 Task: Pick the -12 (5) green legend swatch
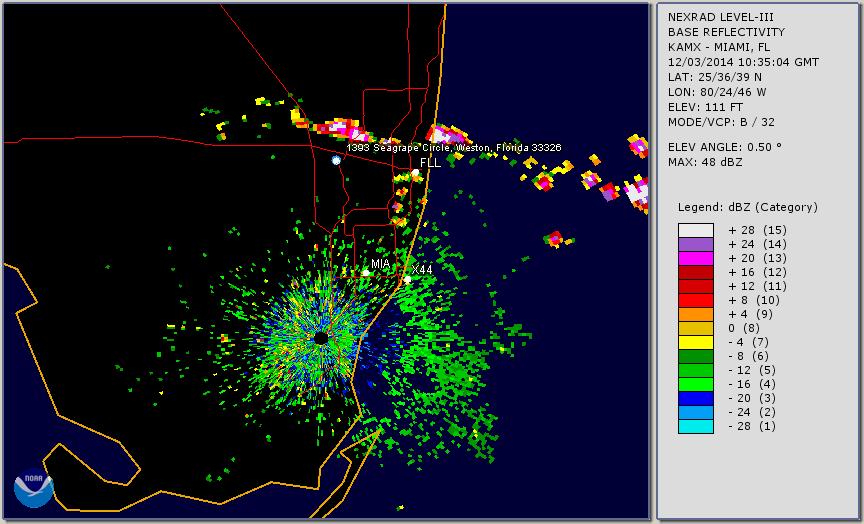[x=696, y=371]
